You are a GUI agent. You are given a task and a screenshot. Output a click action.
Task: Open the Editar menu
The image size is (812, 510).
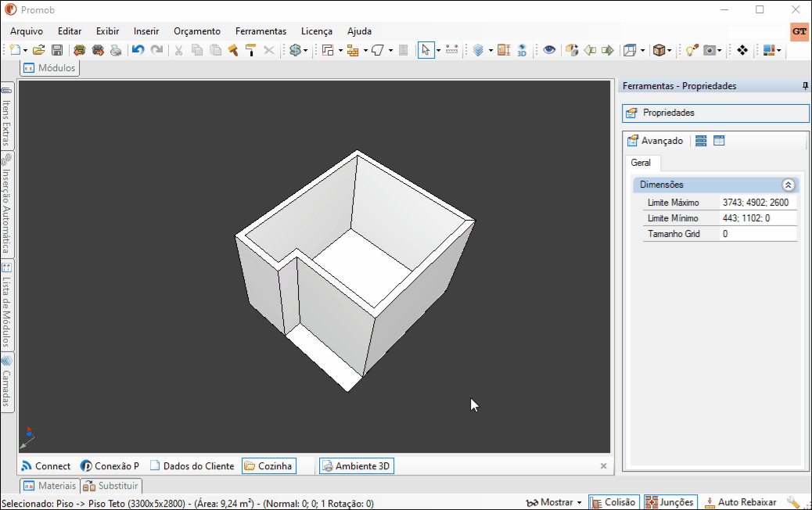coord(70,31)
